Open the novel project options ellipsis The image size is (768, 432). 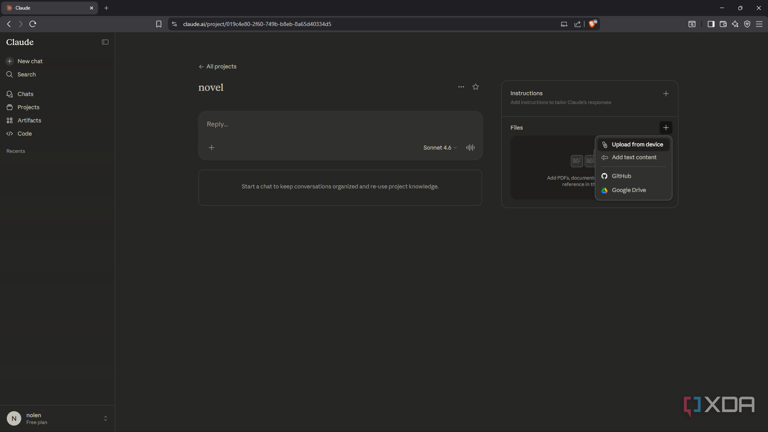click(461, 87)
